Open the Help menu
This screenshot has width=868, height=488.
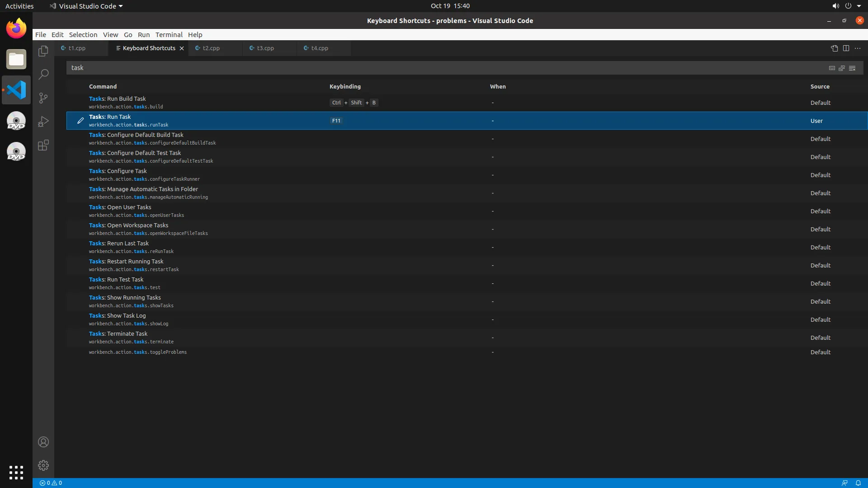click(x=195, y=35)
